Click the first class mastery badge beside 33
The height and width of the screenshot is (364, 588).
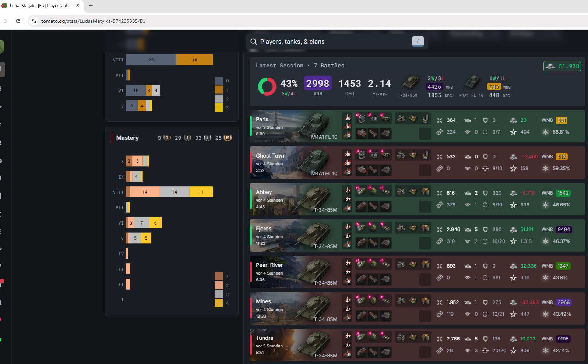(x=208, y=138)
